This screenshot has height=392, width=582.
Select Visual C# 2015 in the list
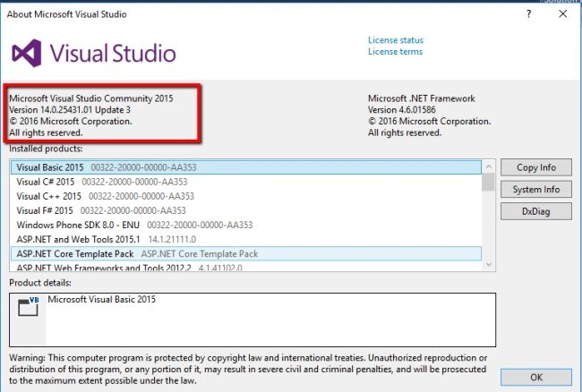click(246, 182)
